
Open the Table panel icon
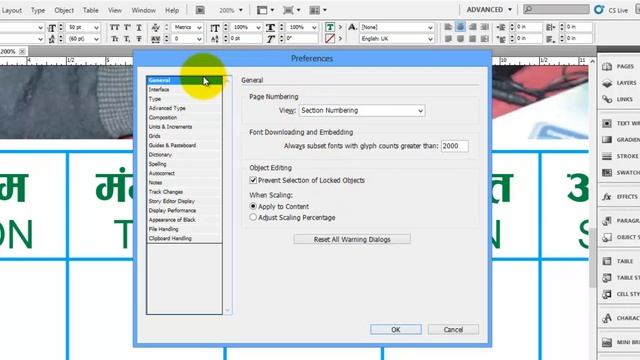(607, 261)
